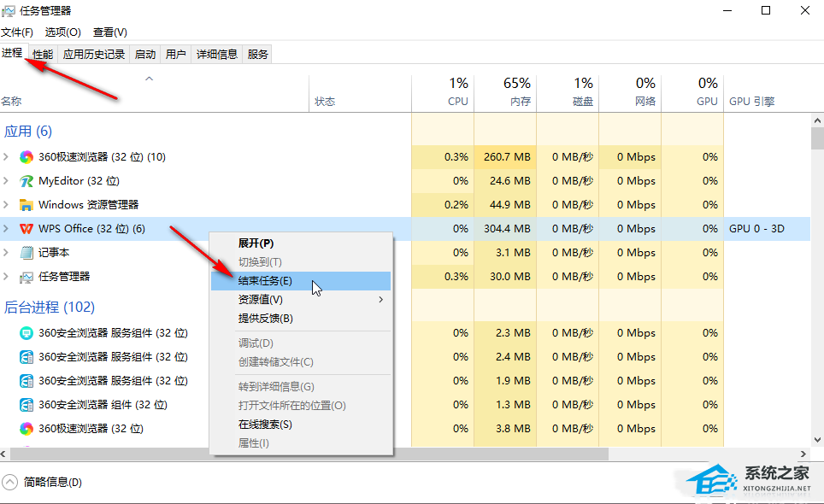Viewport: 824px width, 504px height.
Task: Open the 选项(O) menu
Action: tap(63, 32)
